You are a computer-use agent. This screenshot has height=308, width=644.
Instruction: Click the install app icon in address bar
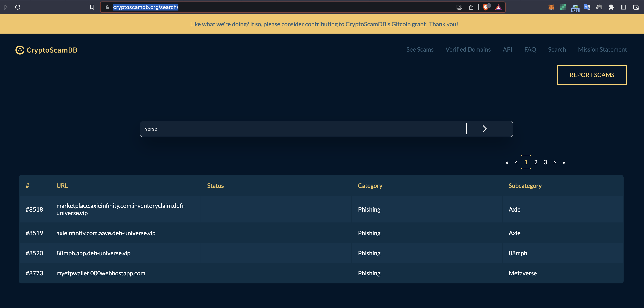[459, 7]
